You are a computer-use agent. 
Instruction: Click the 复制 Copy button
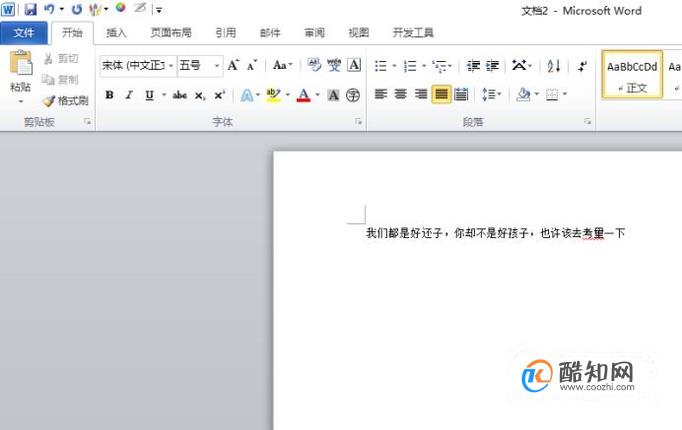(x=60, y=79)
